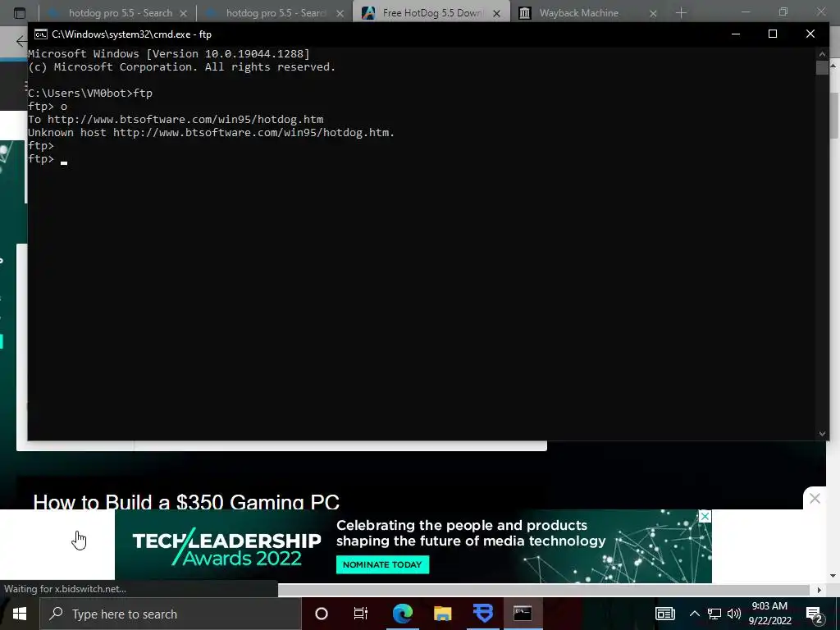Open Microsoft Edge from the taskbar
The image size is (840, 630).
click(402, 614)
